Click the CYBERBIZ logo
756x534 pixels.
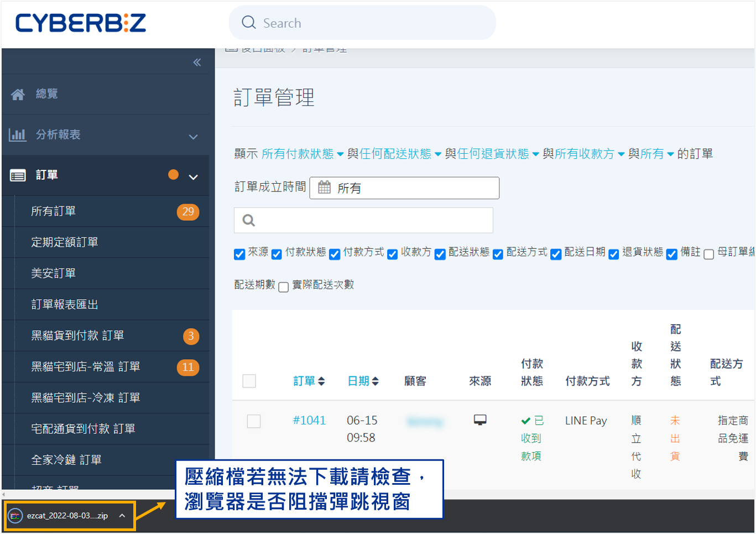81,23
